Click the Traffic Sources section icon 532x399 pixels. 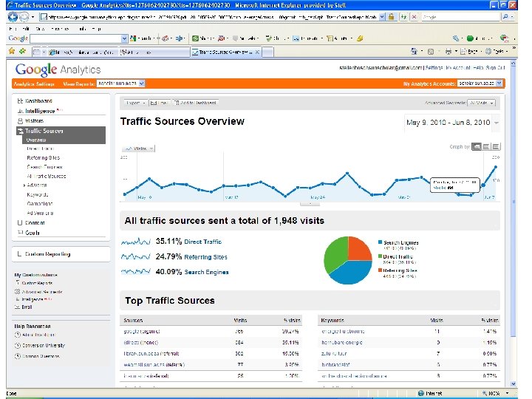pyautogui.click(x=21, y=131)
